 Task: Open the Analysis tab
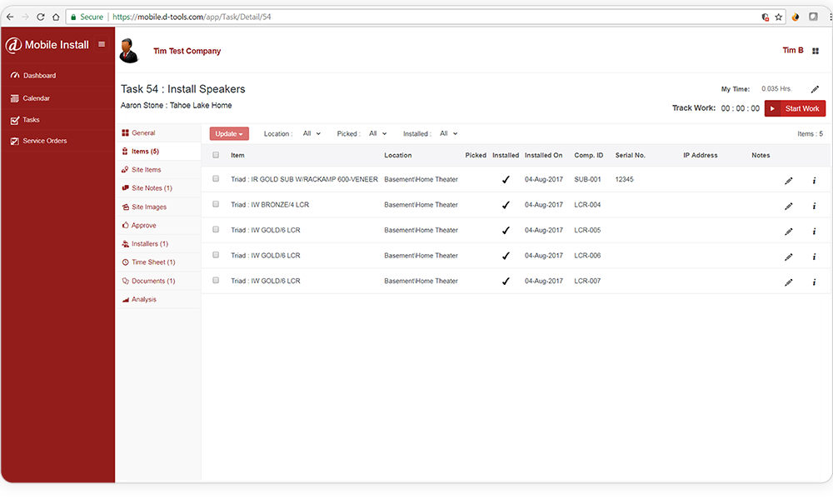pyautogui.click(x=158, y=300)
